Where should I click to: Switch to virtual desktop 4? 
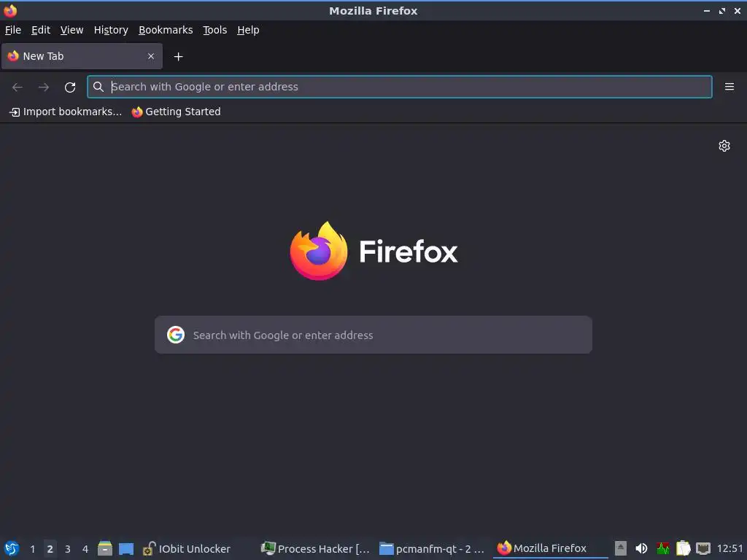tap(85, 549)
